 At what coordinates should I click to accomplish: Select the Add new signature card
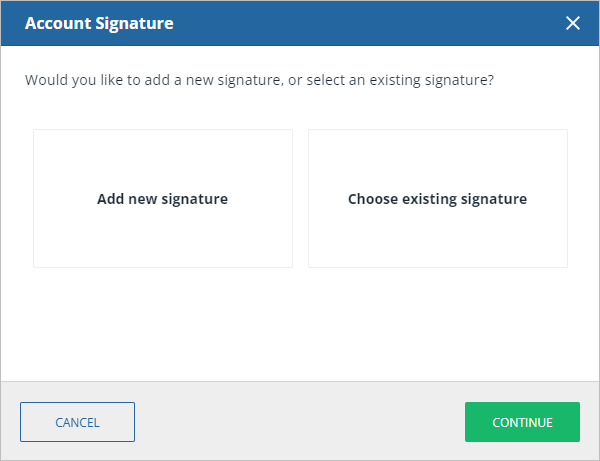pyautogui.click(x=163, y=198)
